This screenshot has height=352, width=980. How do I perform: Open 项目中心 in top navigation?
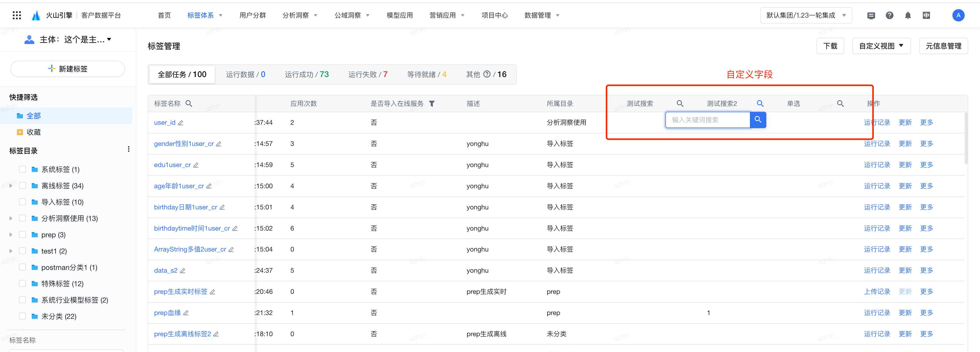[x=495, y=15]
